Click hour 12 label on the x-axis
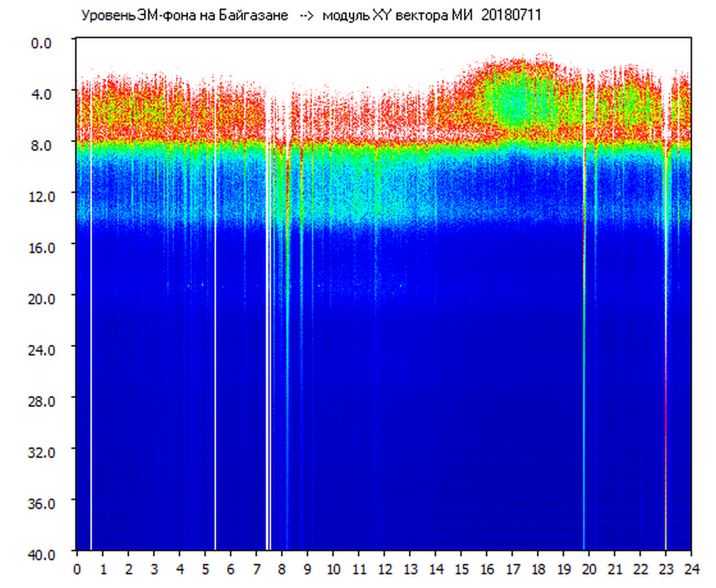The width and height of the screenshot is (716, 588). (x=384, y=569)
